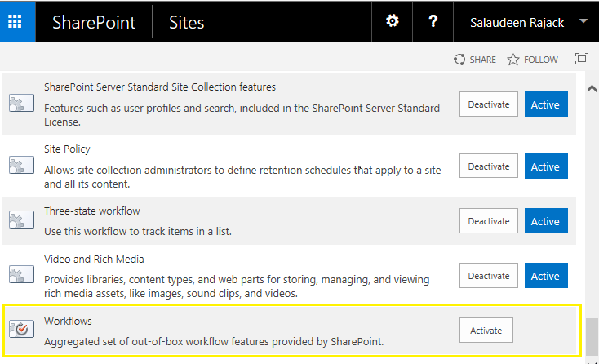Deactivate the Video and Rich Media feature
This screenshot has height=364, width=599.
pos(489,275)
